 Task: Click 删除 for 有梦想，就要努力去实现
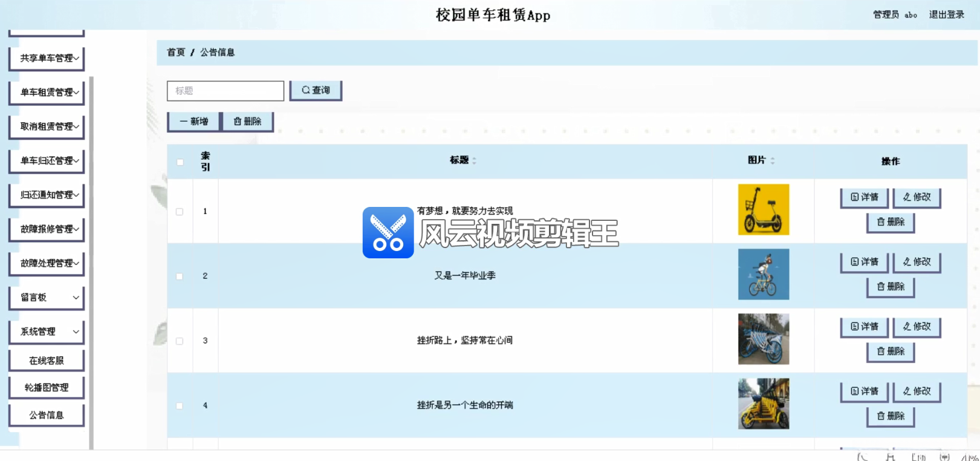point(891,222)
